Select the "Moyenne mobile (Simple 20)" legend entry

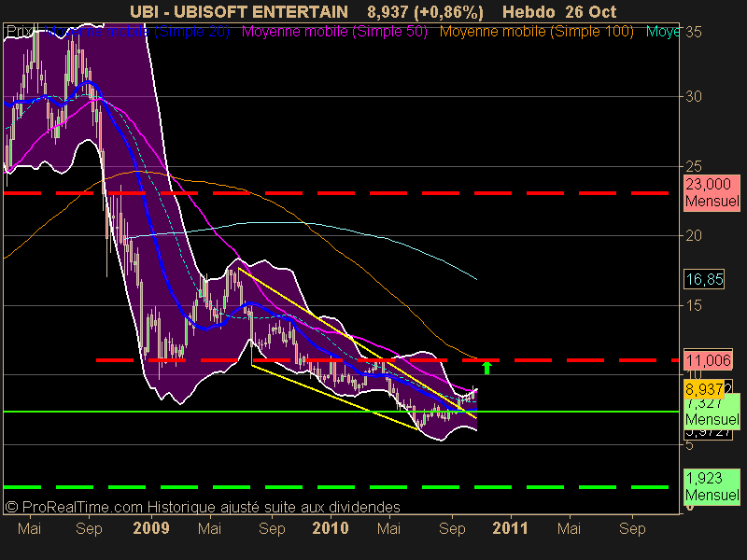pos(136,32)
